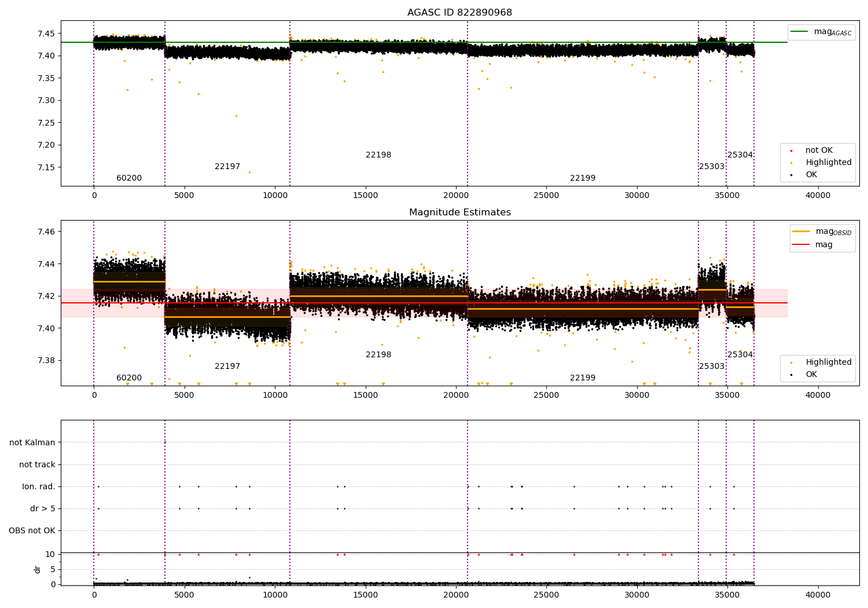Click the red 'mag' legend entry in middle plot
The height and width of the screenshot is (608, 868).
(x=812, y=245)
